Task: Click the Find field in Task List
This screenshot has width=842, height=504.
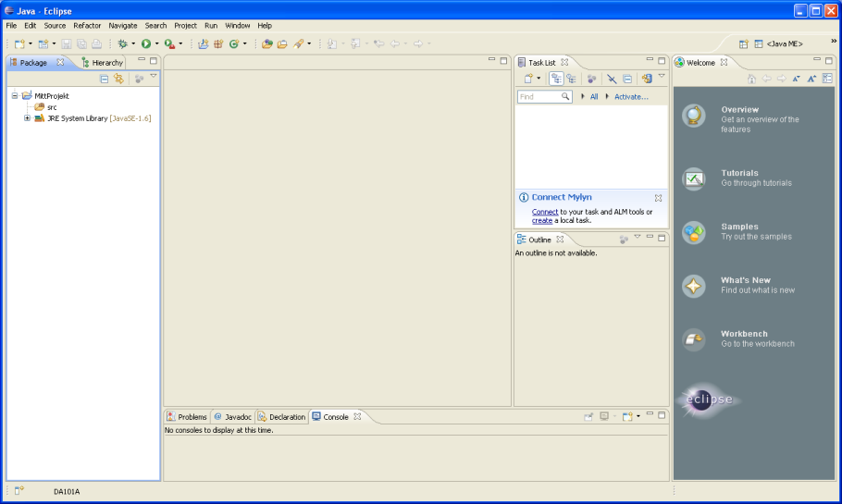Action: (x=544, y=96)
